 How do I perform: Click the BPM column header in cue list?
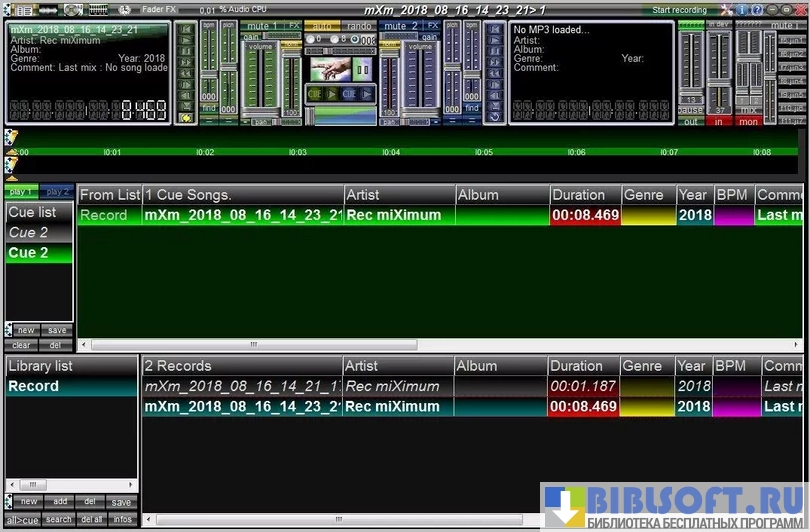(731, 195)
